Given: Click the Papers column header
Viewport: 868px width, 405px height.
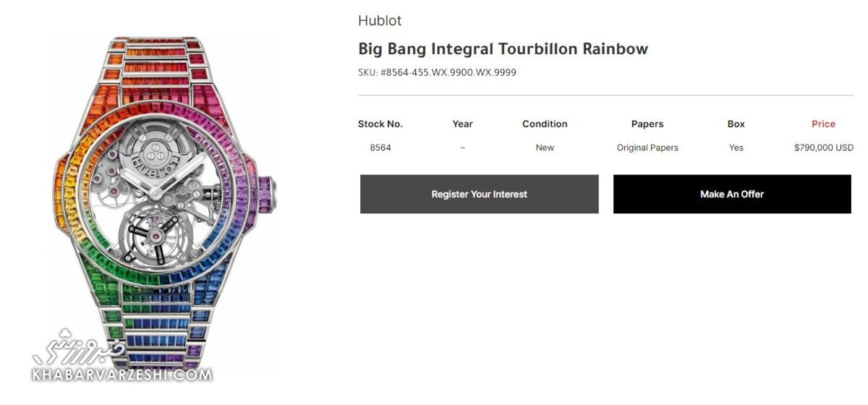Looking at the screenshot, I should pyautogui.click(x=647, y=124).
